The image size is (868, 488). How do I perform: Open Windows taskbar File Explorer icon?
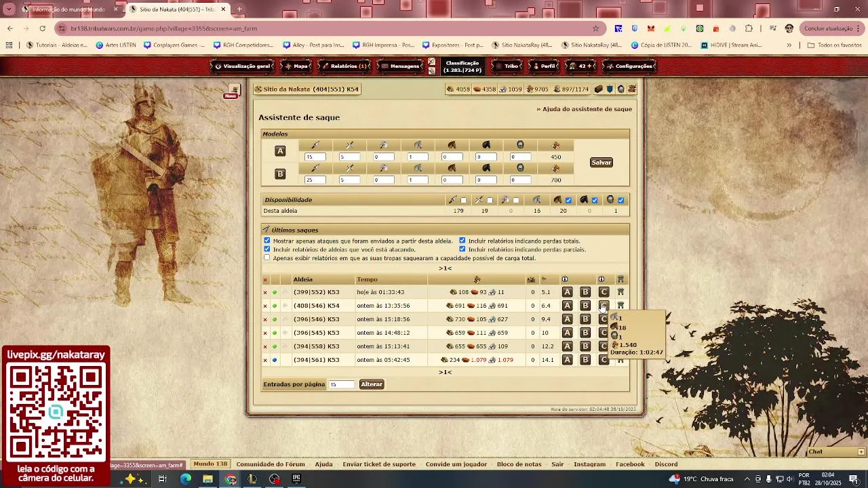point(208,479)
